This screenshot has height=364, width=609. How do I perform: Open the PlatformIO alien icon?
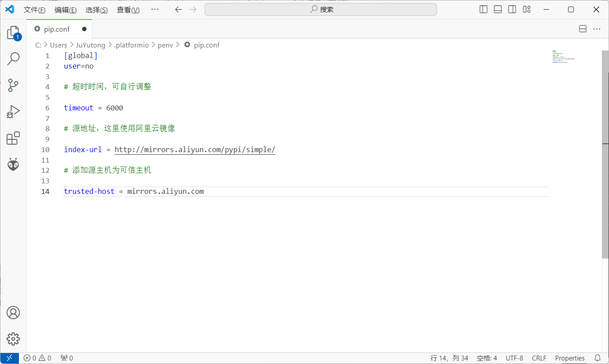(x=13, y=164)
